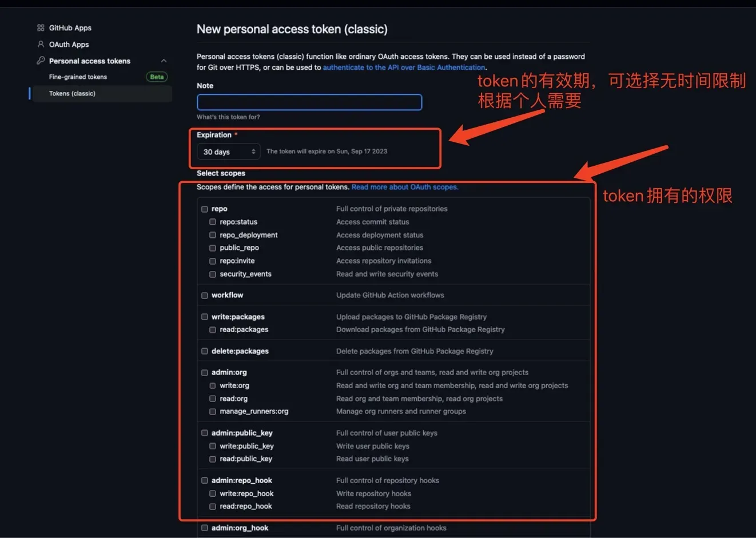756x538 pixels.
Task: Enable the repo scope checkbox
Action: coord(205,209)
